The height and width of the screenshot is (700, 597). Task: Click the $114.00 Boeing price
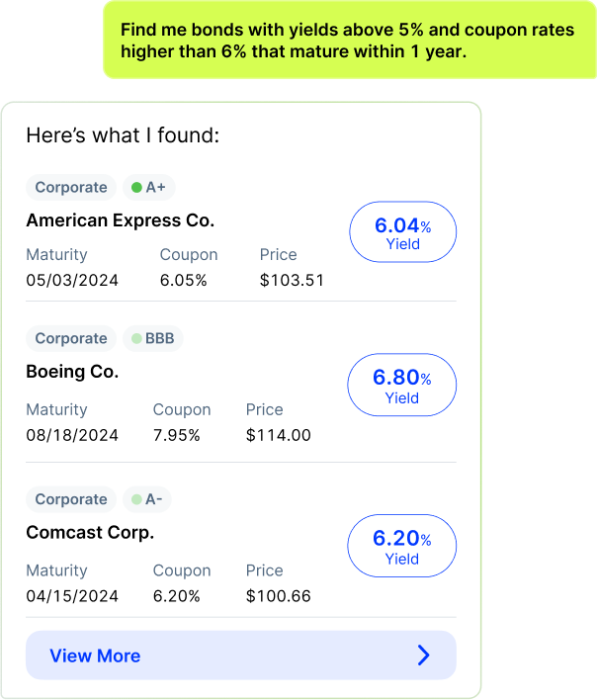click(278, 435)
